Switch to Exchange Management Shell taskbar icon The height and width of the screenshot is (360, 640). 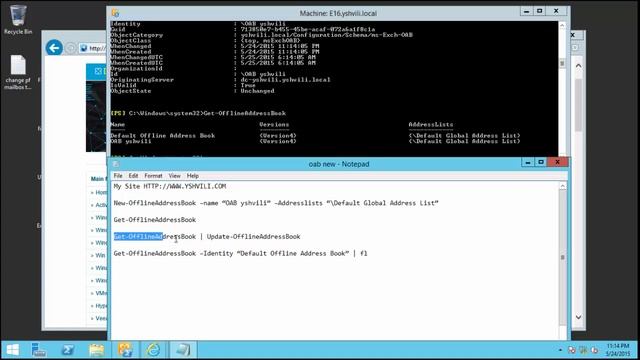pyautogui.click(x=125, y=350)
